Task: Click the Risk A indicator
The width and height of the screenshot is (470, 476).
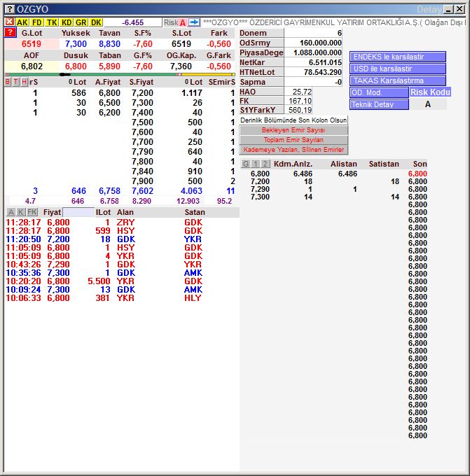Action: click(x=174, y=22)
